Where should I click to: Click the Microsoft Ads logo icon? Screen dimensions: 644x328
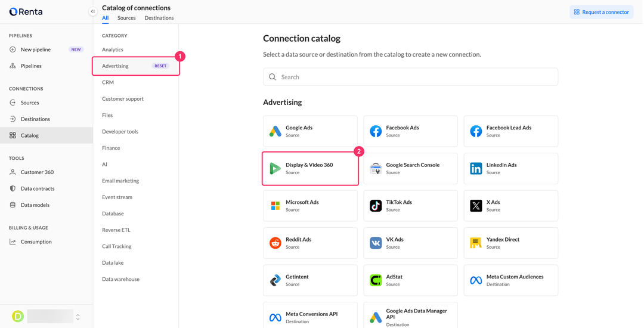coord(275,206)
